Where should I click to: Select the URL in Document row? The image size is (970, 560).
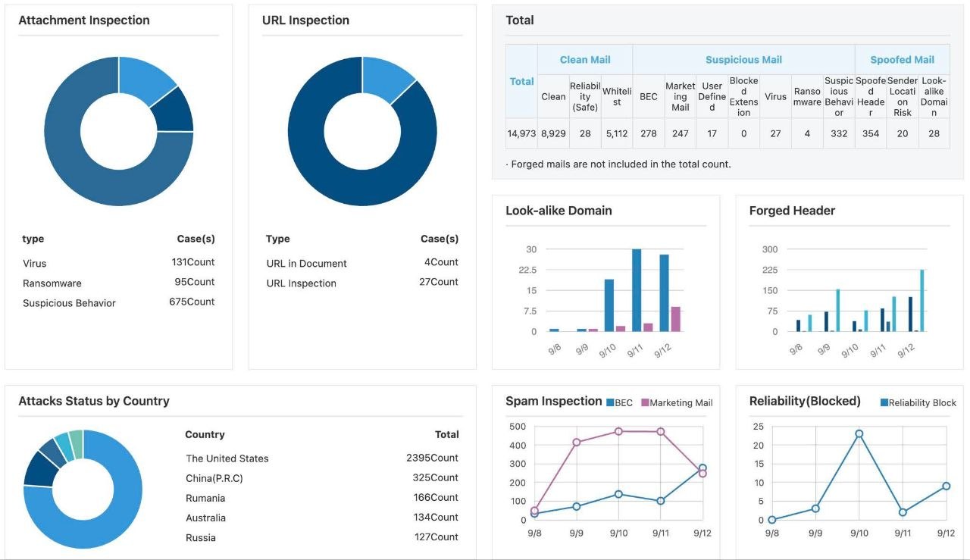point(362,263)
